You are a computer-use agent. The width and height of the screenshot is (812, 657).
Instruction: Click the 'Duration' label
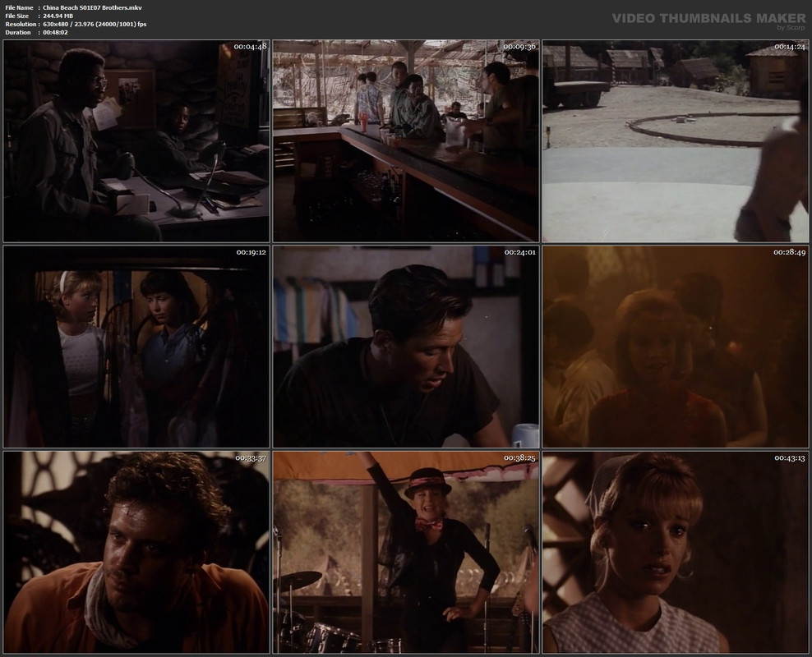point(18,33)
